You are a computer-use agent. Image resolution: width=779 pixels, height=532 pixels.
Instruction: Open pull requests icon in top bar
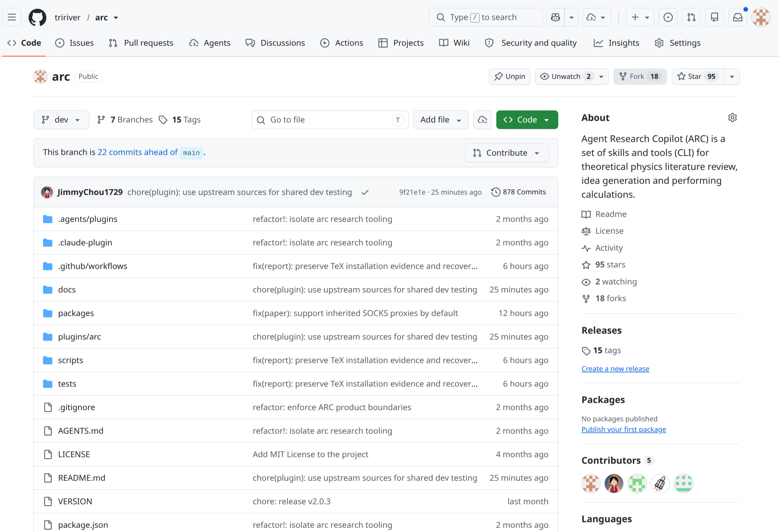tap(691, 17)
